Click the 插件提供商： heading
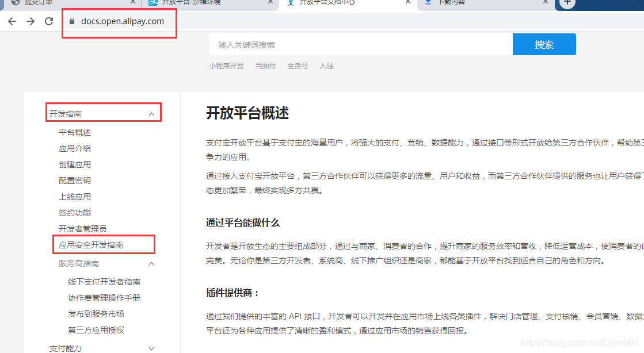Screen dimensions: 644x353 click(233, 293)
